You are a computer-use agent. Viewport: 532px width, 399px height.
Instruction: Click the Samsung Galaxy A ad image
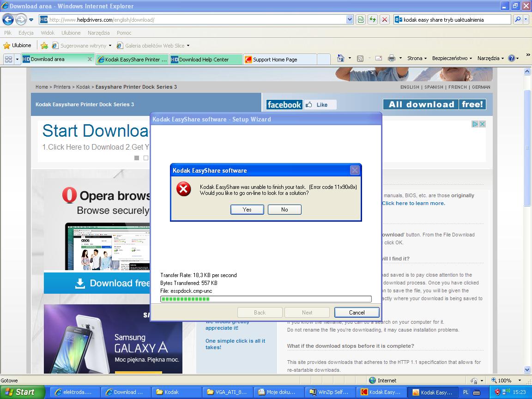click(x=113, y=339)
